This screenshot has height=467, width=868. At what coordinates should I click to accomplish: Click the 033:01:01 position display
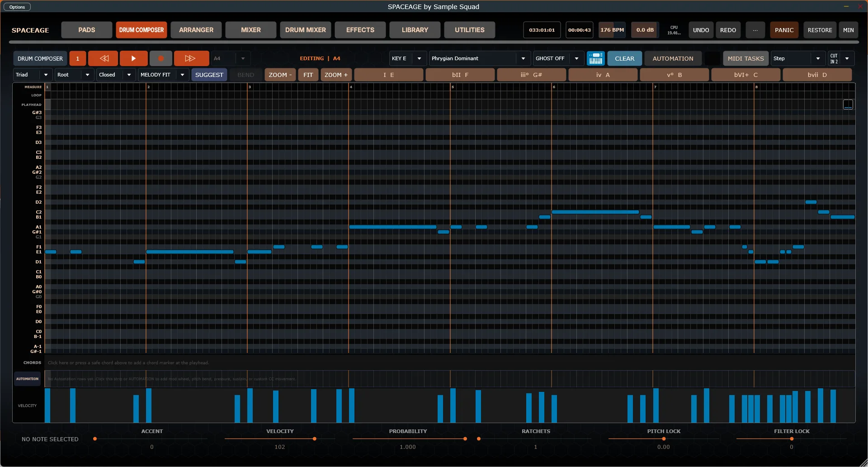[x=542, y=30]
